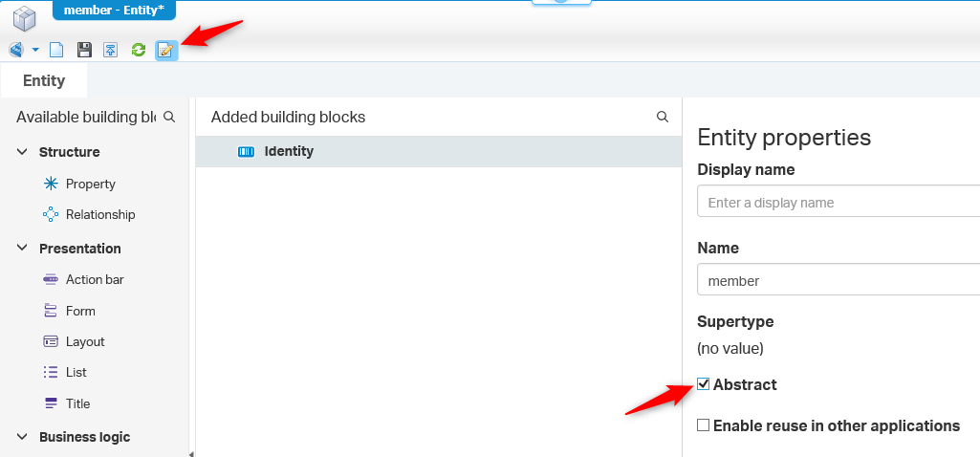Switch to the Entity tab
Viewport: 980px width, 457px height.
click(44, 80)
